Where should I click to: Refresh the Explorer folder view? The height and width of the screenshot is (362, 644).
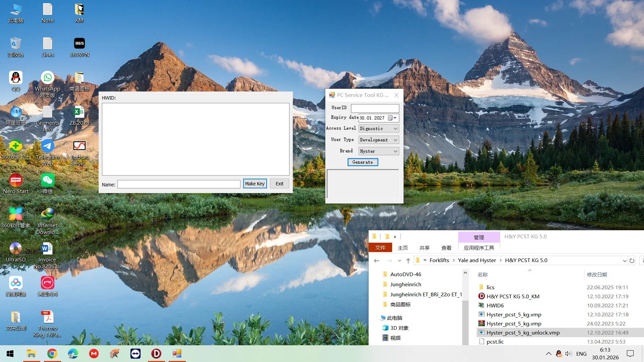(x=632, y=261)
